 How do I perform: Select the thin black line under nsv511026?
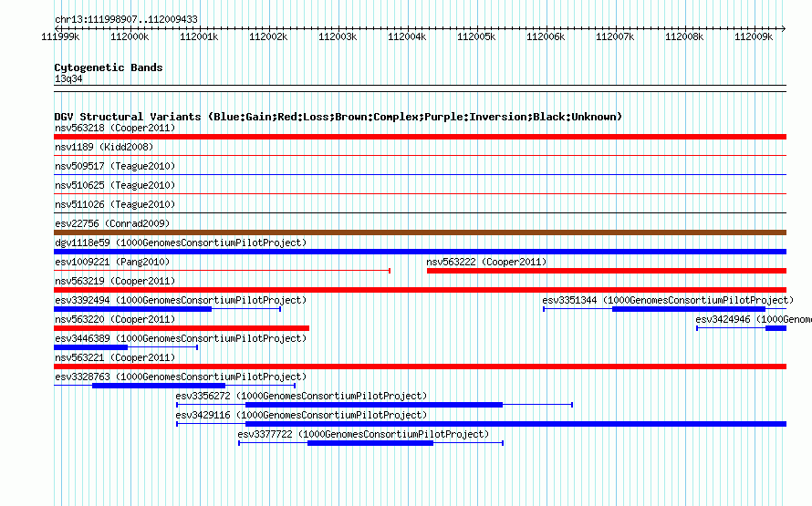(420, 212)
